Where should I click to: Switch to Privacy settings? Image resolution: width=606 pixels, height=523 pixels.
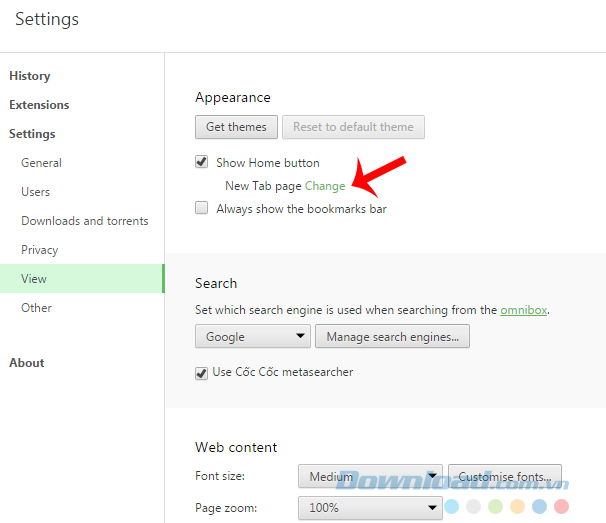coord(39,250)
